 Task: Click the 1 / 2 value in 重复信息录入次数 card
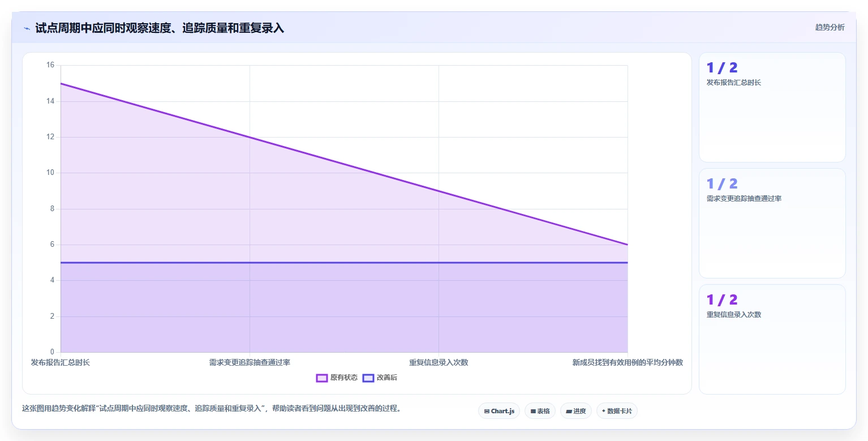[722, 300]
